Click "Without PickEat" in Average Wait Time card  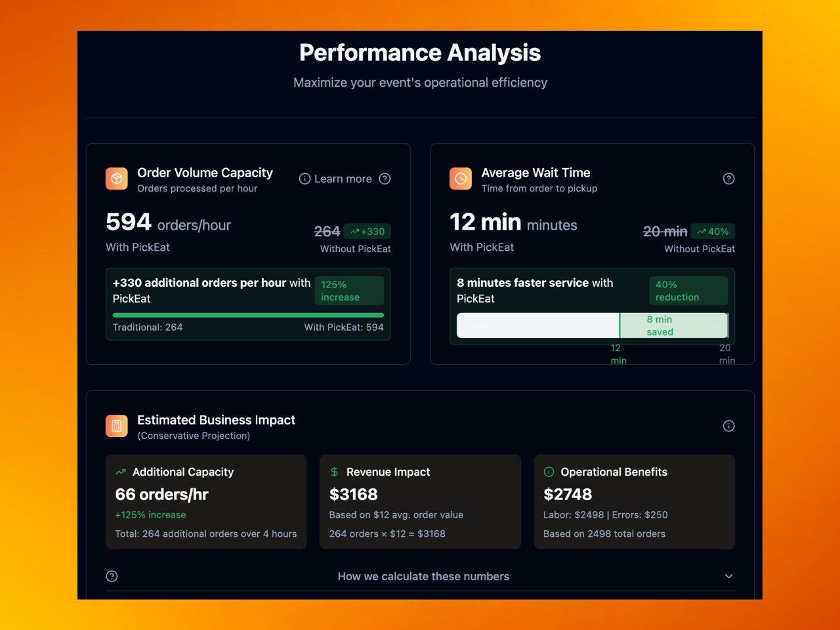700,249
